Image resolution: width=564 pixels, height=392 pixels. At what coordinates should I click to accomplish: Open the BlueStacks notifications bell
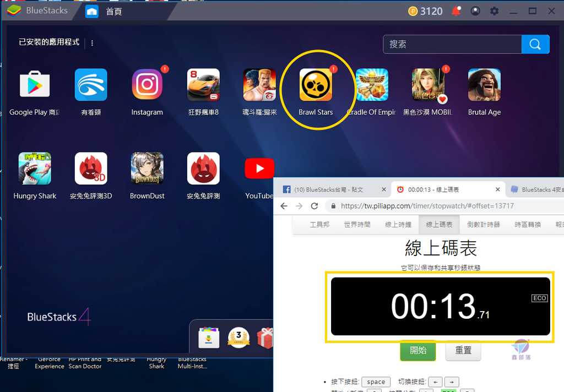point(455,11)
